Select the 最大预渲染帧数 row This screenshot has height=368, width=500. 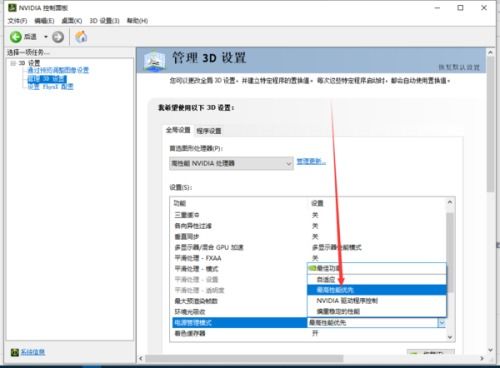(239, 301)
